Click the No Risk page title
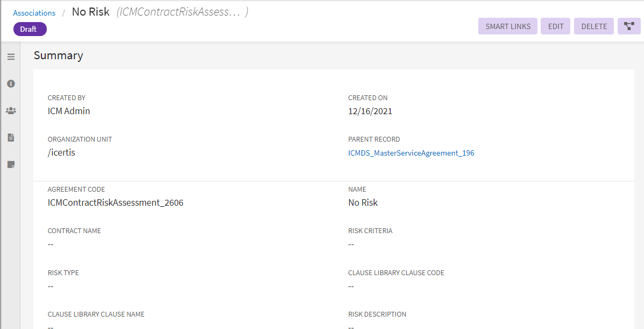This screenshot has height=329, width=644. point(90,12)
